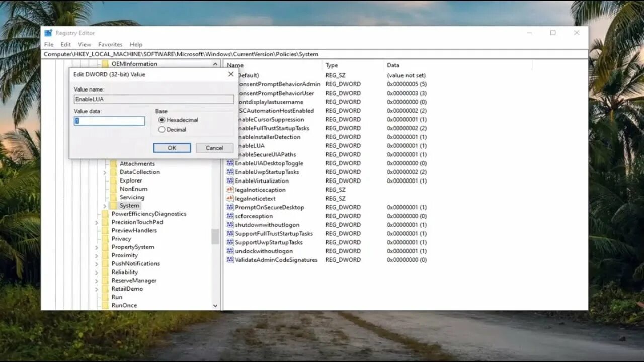644x362 pixels.
Task: Click the tree pane scrollbar thumb
Action: 215,236
